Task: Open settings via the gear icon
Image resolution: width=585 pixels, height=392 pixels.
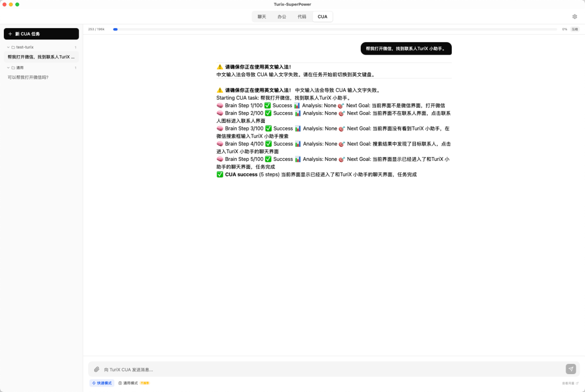Action: point(575,17)
